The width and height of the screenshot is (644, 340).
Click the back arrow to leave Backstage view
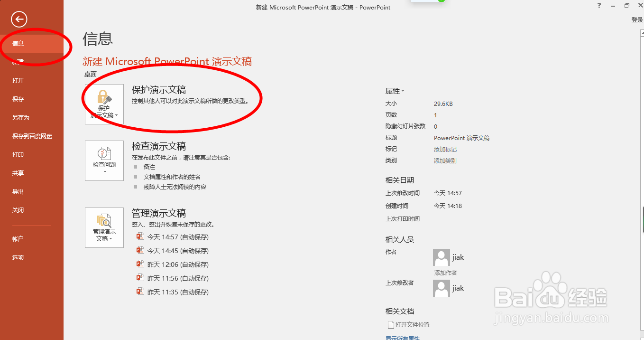[19, 19]
